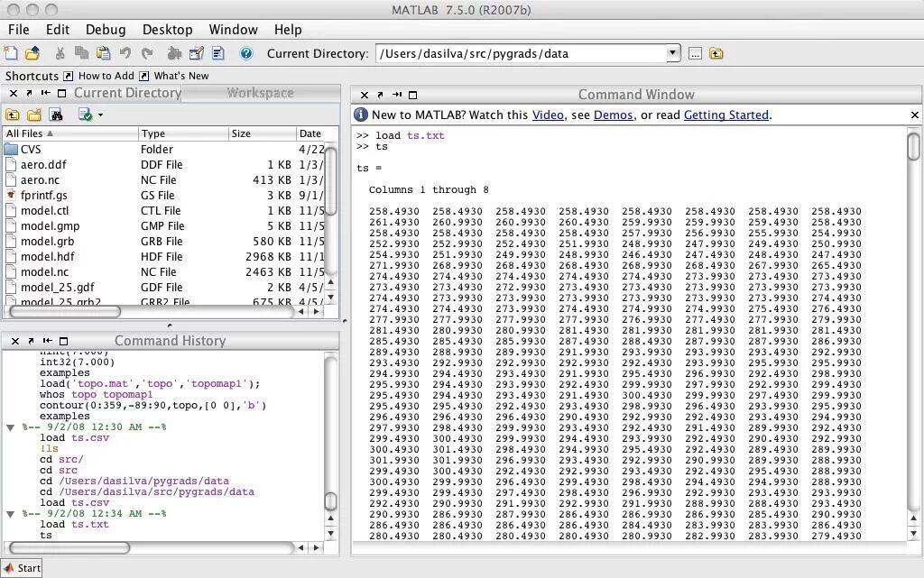
Task: Expand the directory reports dropdown arrow
Action: click(100, 115)
